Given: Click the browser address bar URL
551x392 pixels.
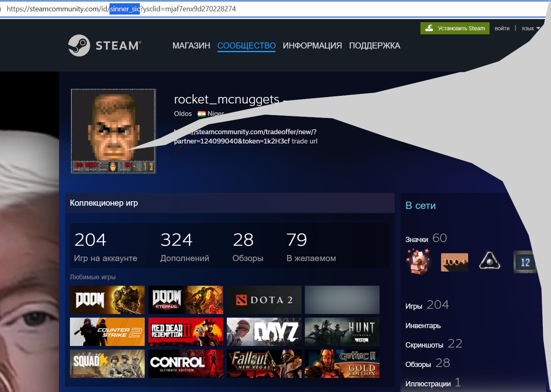Looking at the screenshot, I should 121,8.
